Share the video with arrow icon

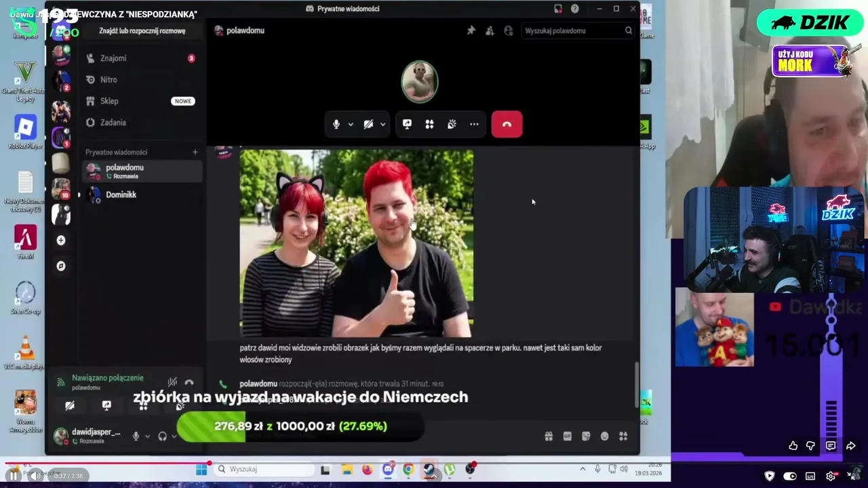[850, 446]
